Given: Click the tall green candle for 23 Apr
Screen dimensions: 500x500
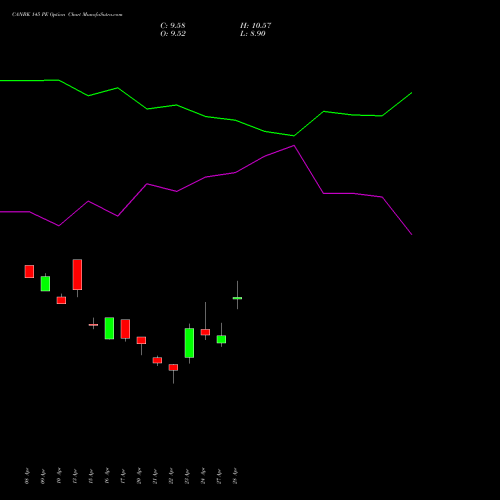Looking at the screenshot, I should tap(189, 343).
